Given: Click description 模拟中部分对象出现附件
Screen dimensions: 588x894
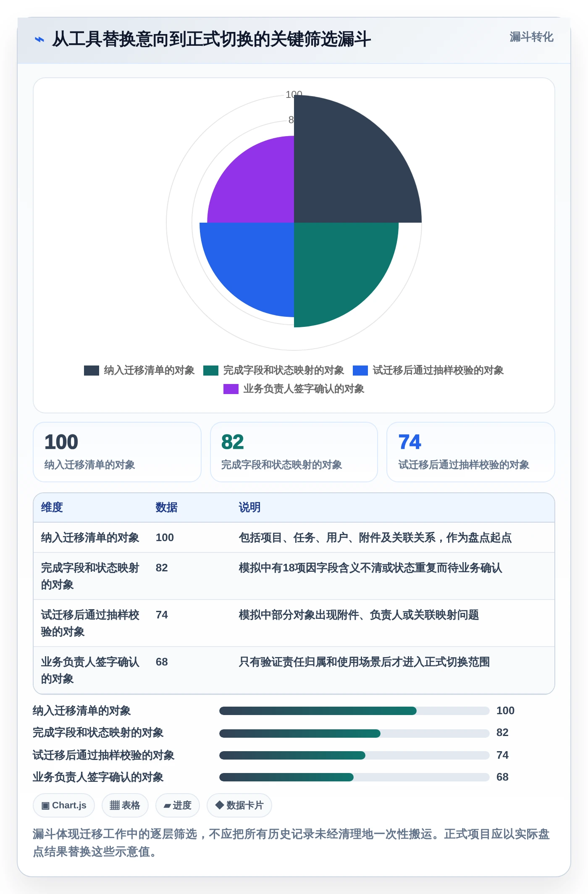Looking at the screenshot, I should 359,615.
